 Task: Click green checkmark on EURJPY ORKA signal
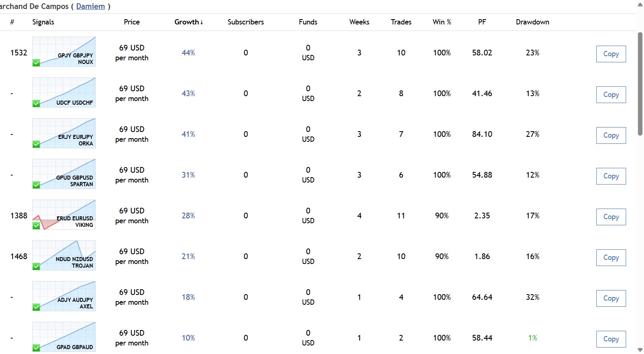36,144
